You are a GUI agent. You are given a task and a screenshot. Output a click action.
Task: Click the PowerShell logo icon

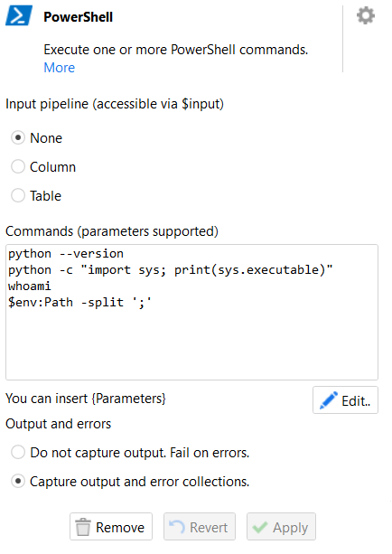coord(19,16)
